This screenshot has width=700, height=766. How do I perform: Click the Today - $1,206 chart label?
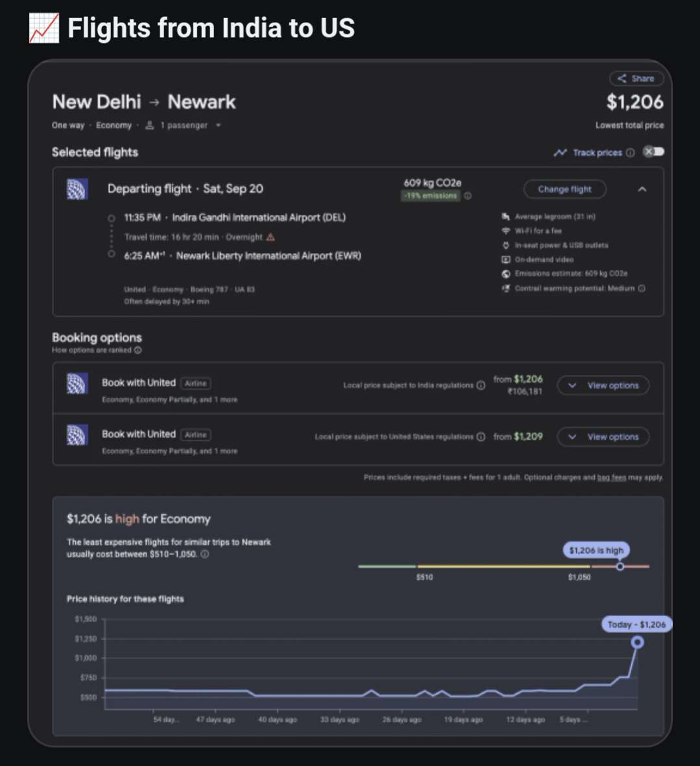pos(636,625)
